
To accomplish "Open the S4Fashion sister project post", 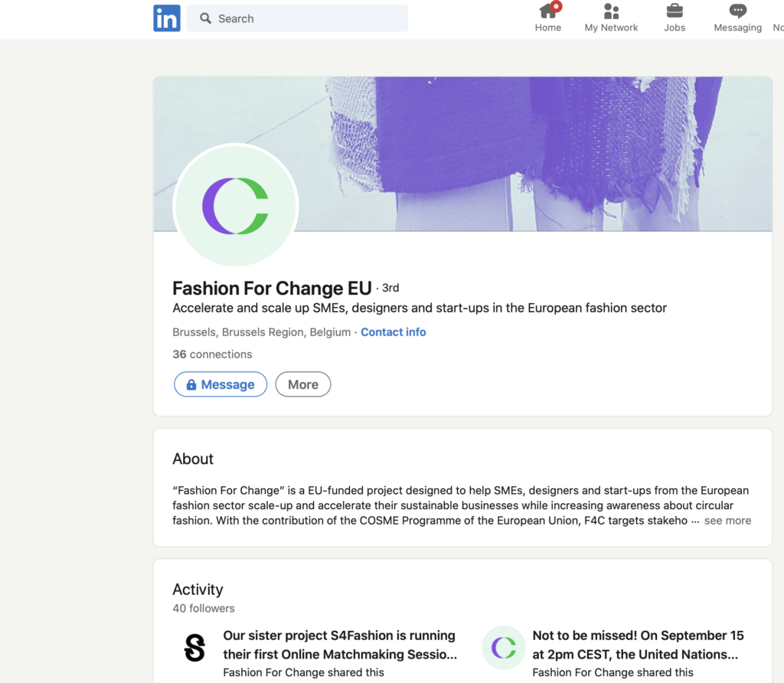I will (340, 645).
